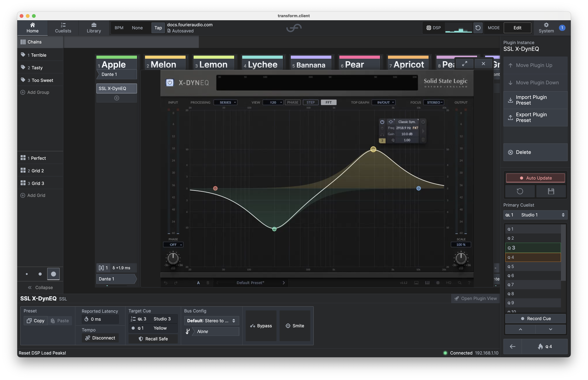588x380 pixels.
Task: Click the back arrow beside Q 4 fire button
Action: click(513, 347)
